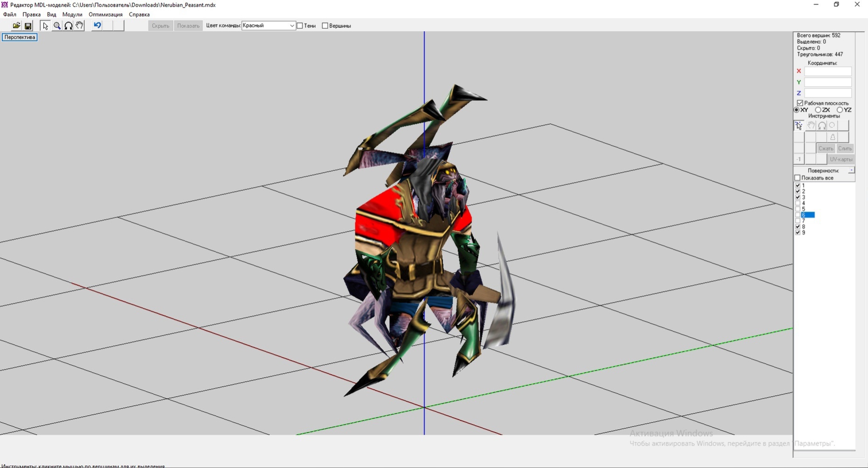Click the Скрыть button
Screen dimensions: 868x468
[x=161, y=26]
